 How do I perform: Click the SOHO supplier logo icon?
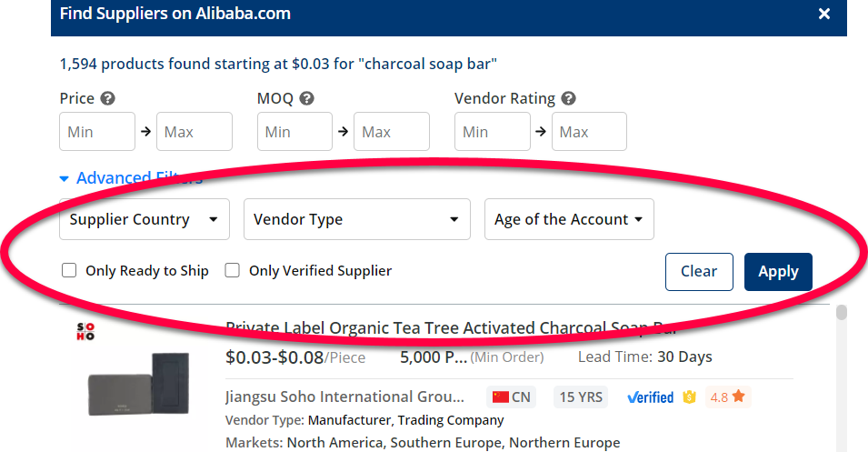[85, 331]
